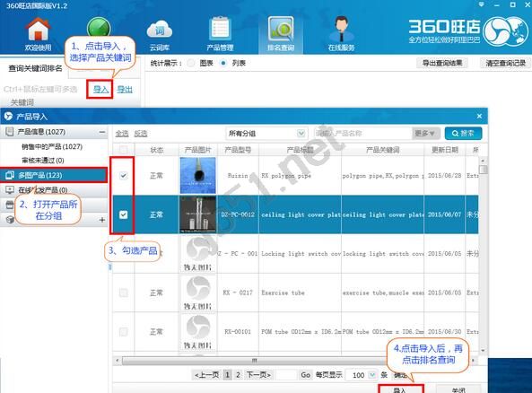Open the 更多 filter dropdown

coord(425,134)
